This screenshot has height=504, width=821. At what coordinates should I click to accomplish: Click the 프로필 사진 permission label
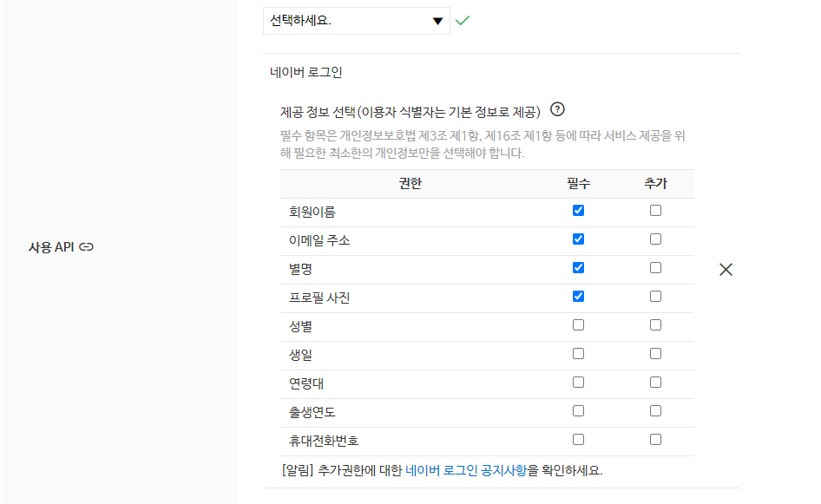[x=319, y=298]
